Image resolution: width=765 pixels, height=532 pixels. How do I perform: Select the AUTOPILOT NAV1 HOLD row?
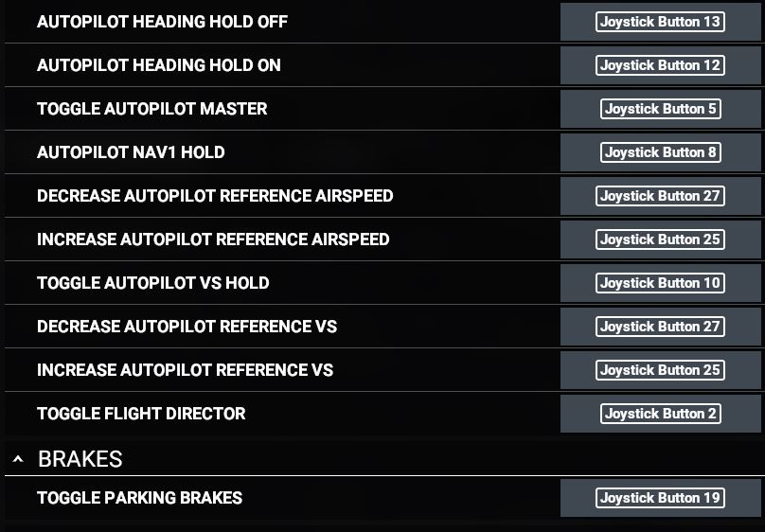382,152
